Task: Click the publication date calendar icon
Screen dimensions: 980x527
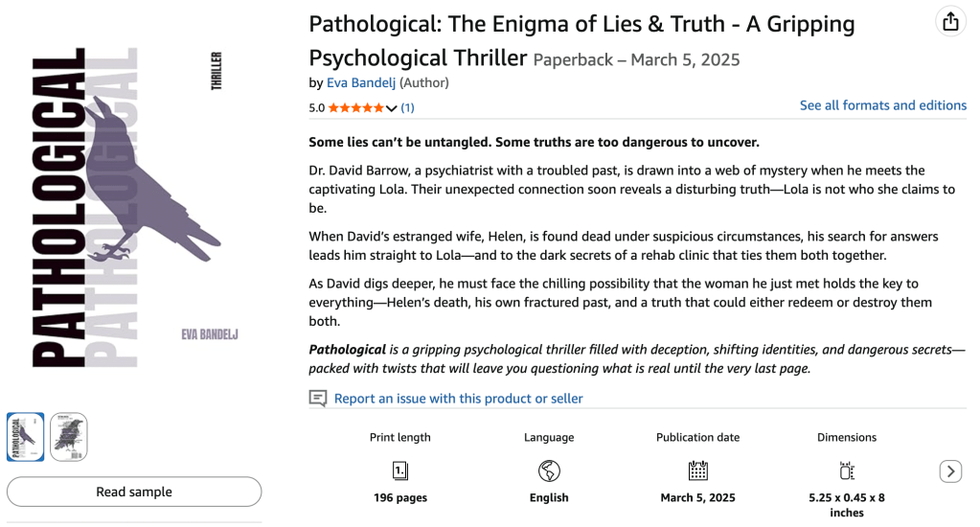Action: tap(698, 470)
